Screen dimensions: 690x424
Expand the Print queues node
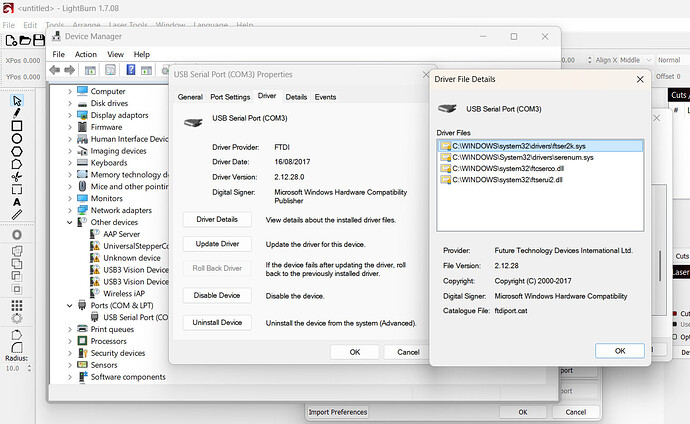pos(70,329)
